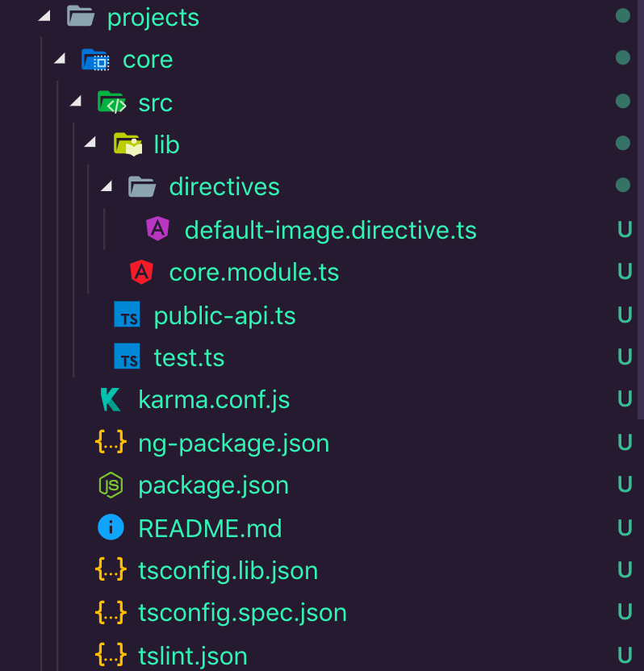Viewport: 644px width, 671px height.
Task: Click the green src folder icon
Action: tap(111, 102)
